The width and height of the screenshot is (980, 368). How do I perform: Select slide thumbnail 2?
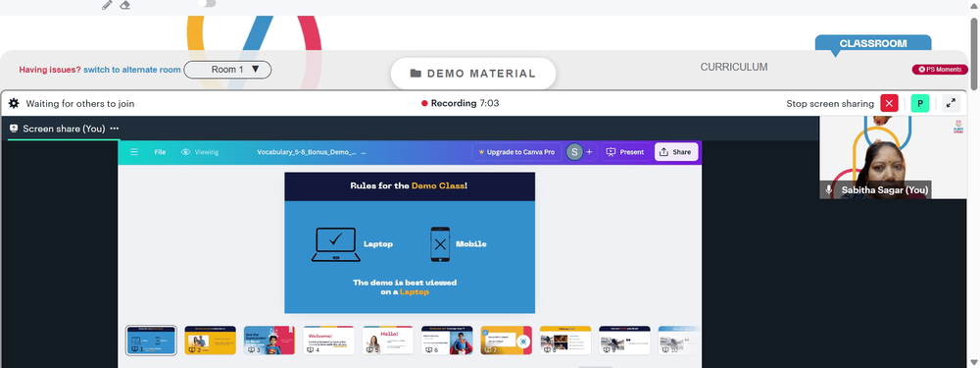pos(210,341)
